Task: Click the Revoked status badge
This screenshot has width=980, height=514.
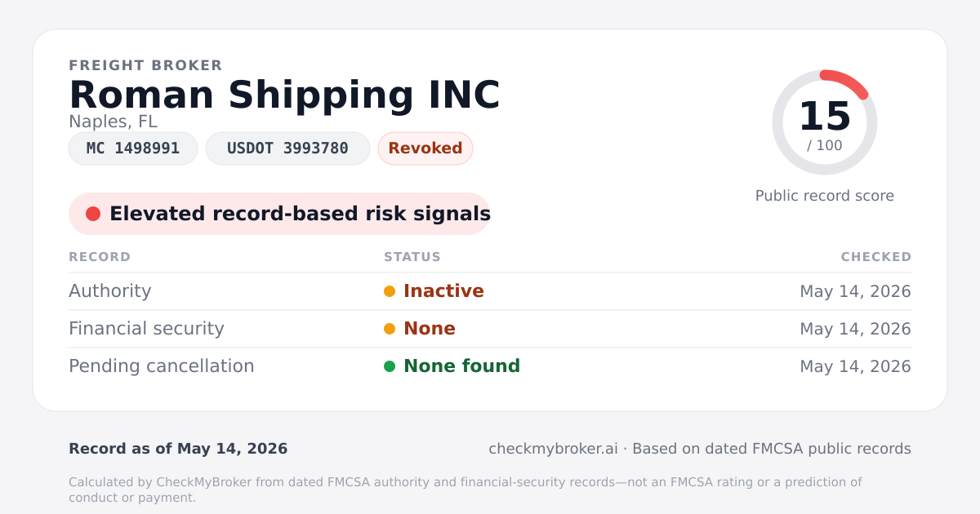Action: [x=425, y=148]
